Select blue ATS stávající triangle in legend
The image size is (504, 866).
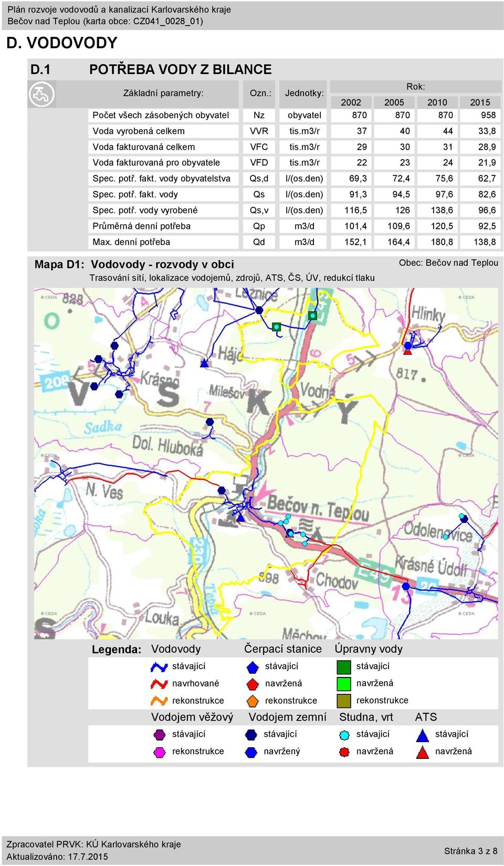tap(423, 735)
